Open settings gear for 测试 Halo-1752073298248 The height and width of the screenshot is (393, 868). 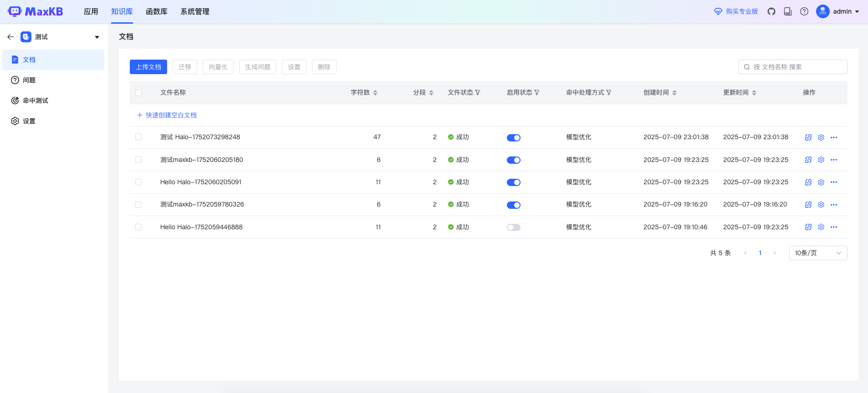point(821,137)
